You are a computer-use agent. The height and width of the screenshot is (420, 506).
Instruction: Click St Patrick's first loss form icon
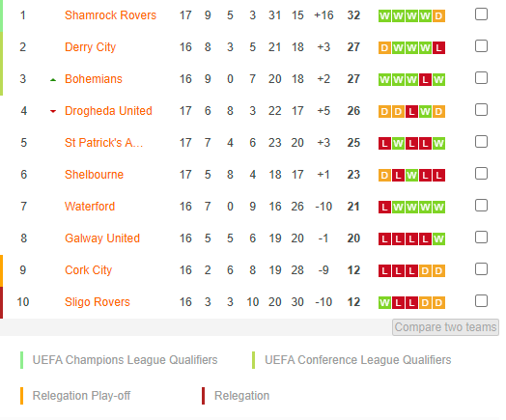coord(384,143)
